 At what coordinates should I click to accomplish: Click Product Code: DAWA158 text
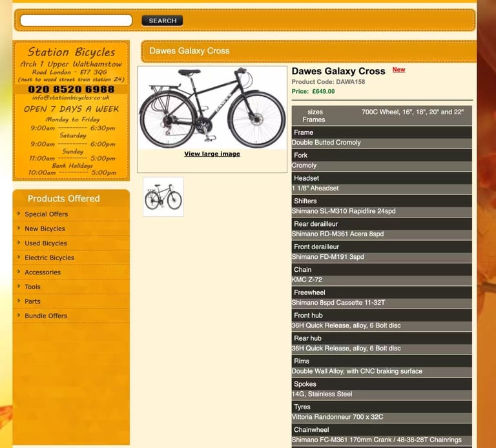point(328,82)
